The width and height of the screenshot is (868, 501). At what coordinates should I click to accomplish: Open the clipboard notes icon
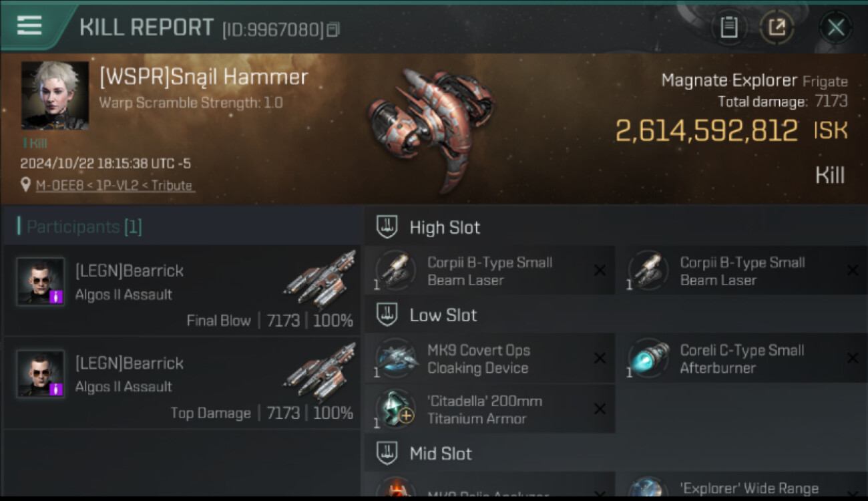click(728, 27)
